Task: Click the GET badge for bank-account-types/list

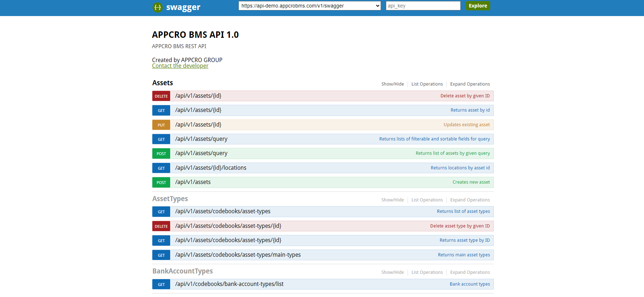Action: (161, 285)
